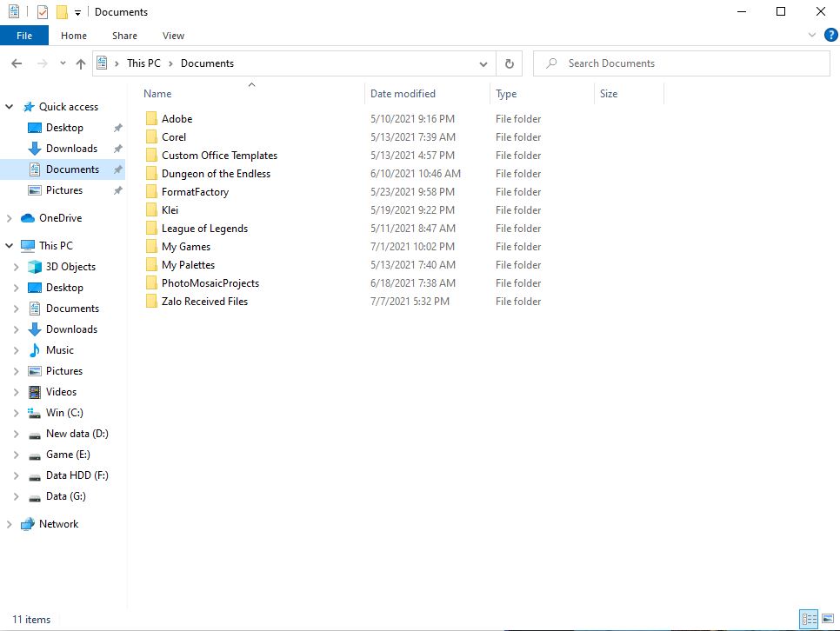Switch to Details view in status bar
840x631 pixels.
tap(809, 620)
